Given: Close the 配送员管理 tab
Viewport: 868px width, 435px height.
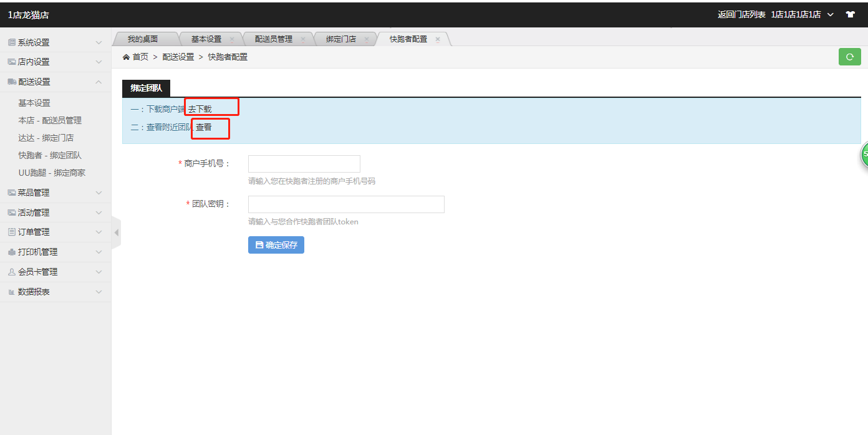Looking at the screenshot, I should [303, 39].
